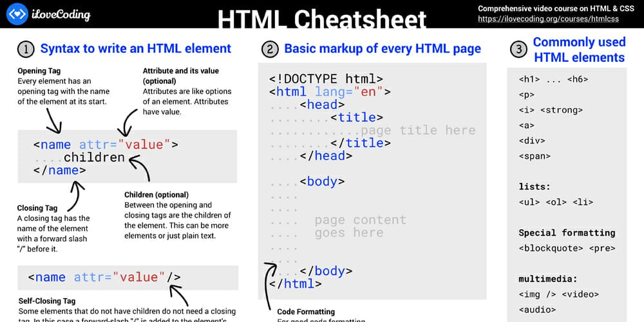The width and height of the screenshot is (644, 322).
Task: Click the "Special formatting" subheading
Action: (567, 233)
